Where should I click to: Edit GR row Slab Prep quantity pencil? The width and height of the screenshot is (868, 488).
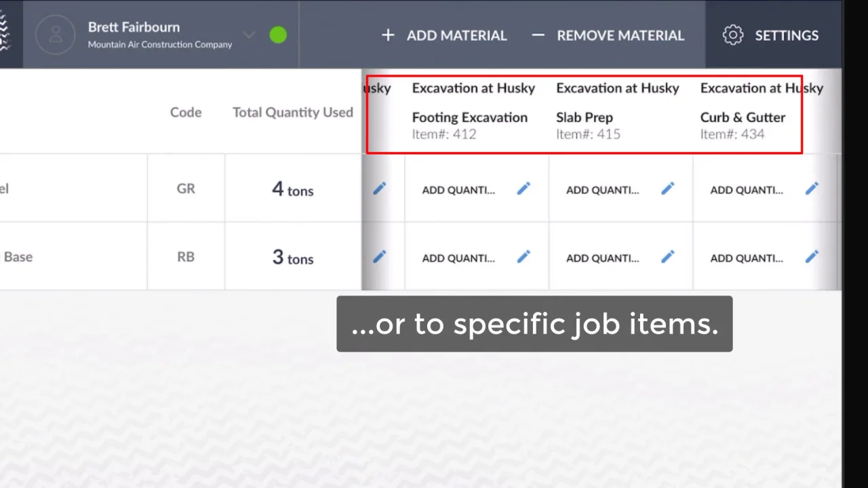[x=668, y=189]
